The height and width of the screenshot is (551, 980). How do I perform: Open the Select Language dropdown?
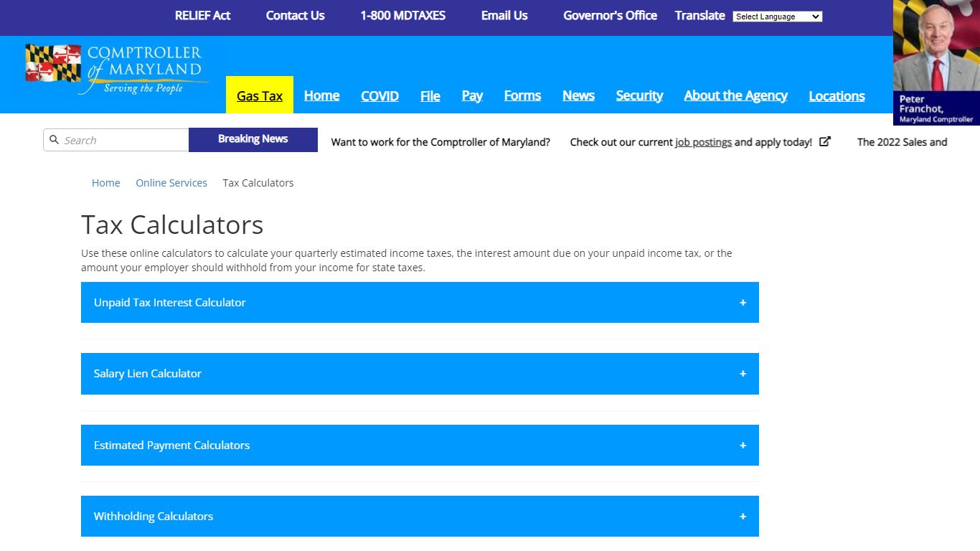(x=777, y=17)
